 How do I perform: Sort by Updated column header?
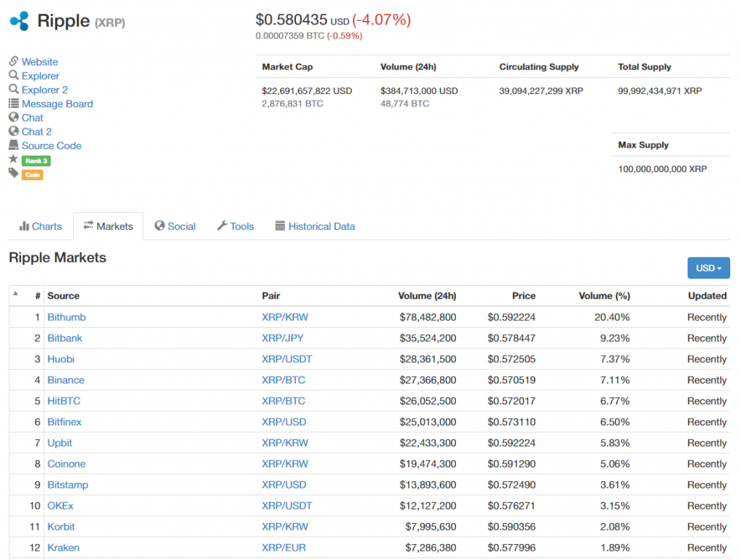point(708,296)
